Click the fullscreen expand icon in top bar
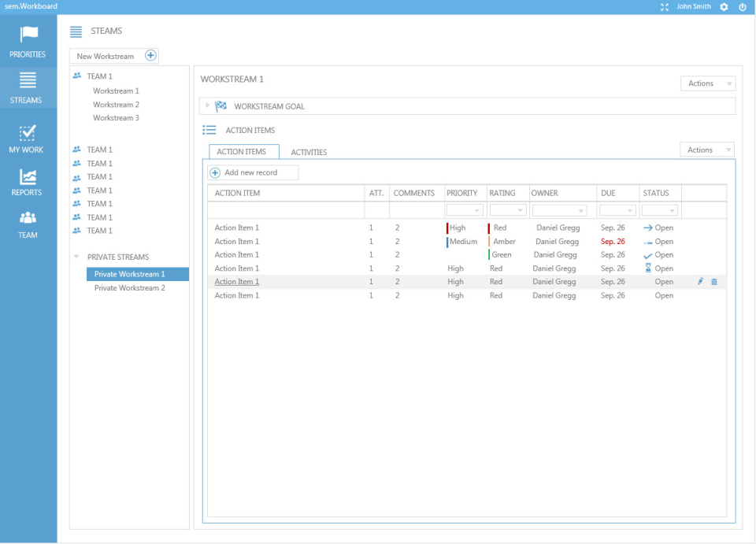 pyautogui.click(x=665, y=7)
